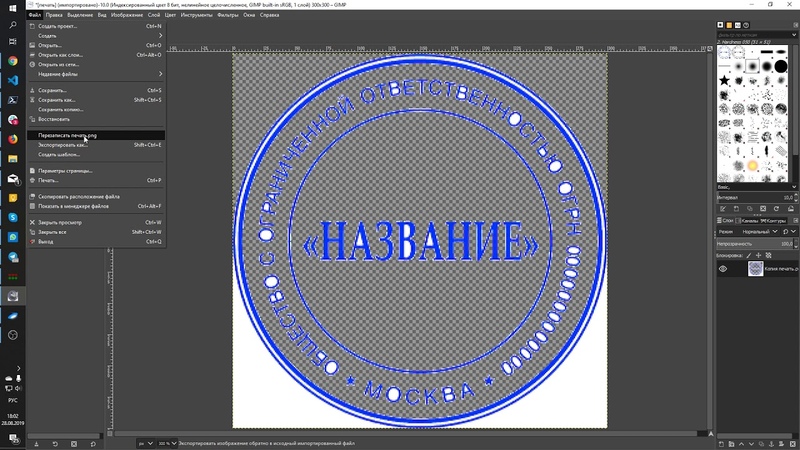Switch to the Контуры tab

tap(773, 220)
